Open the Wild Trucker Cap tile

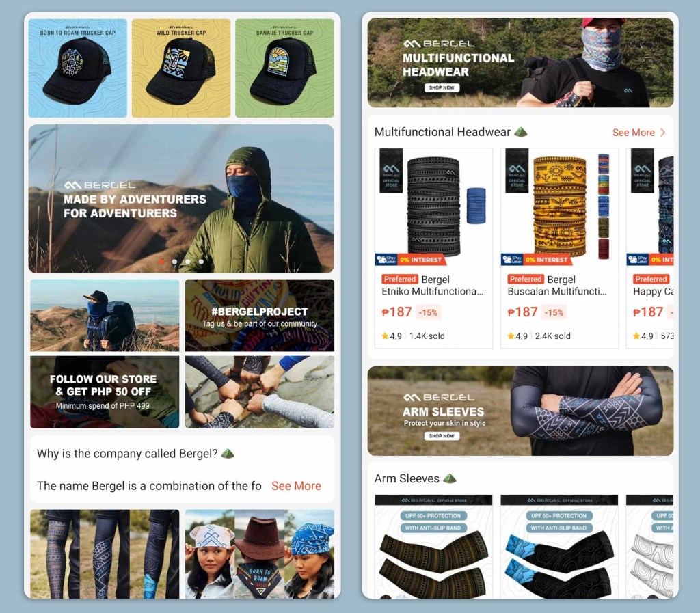coord(181,68)
